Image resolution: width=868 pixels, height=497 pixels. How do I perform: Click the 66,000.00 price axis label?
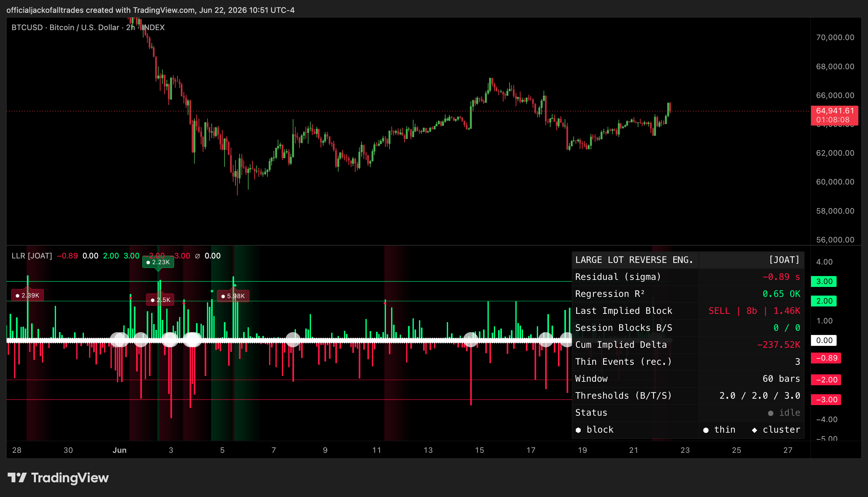835,95
